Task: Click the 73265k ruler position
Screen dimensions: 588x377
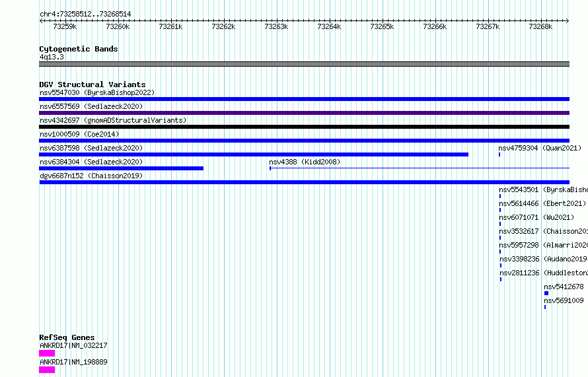Action: (383, 26)
